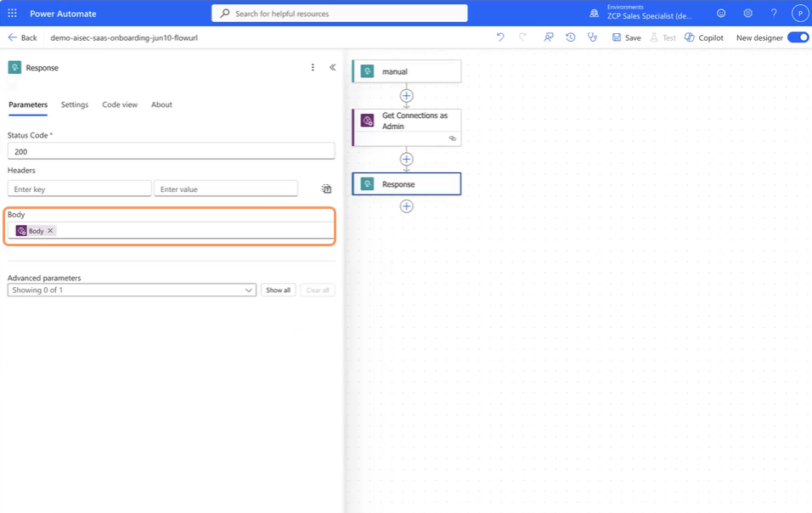
Task: Go back using the Back button
Action: [23, 37]
